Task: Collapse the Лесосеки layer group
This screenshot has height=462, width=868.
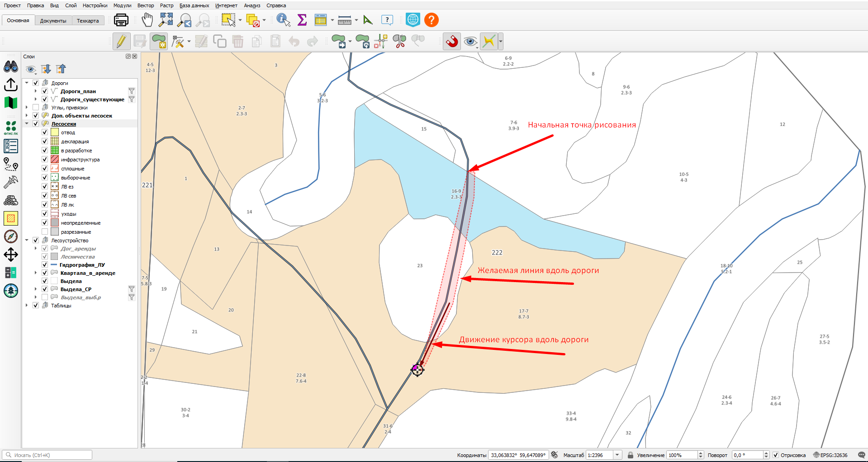Action: 27,124
